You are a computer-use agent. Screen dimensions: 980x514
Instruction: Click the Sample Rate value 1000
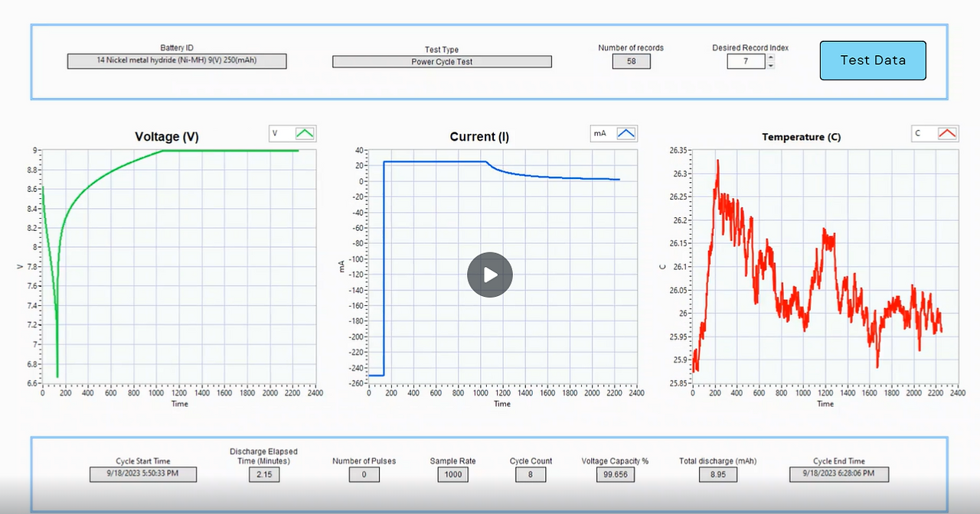pos(452,474)
